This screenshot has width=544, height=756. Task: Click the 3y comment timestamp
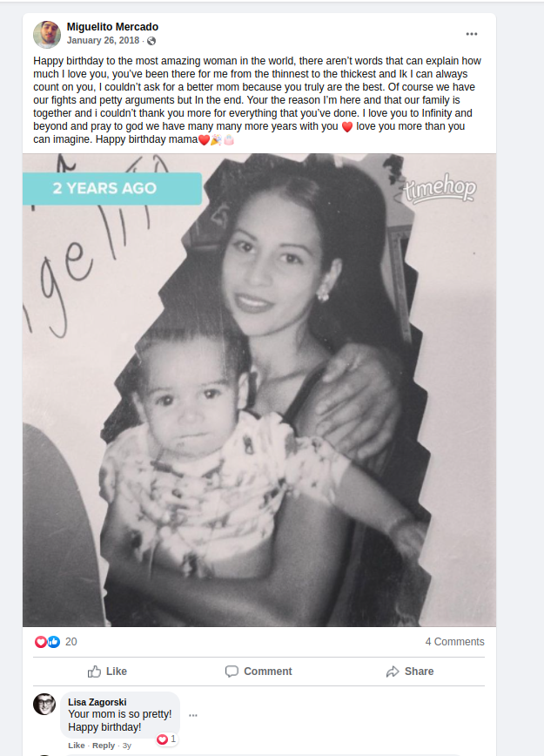pos(127,746)
